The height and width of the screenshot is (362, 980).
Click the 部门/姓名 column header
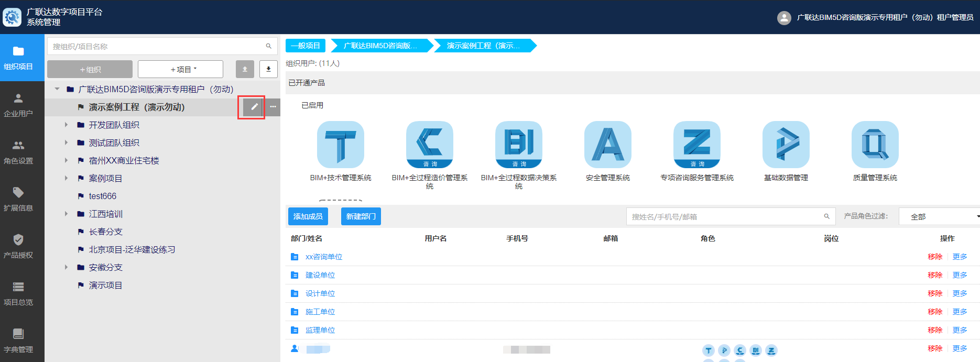coord(307,238)
